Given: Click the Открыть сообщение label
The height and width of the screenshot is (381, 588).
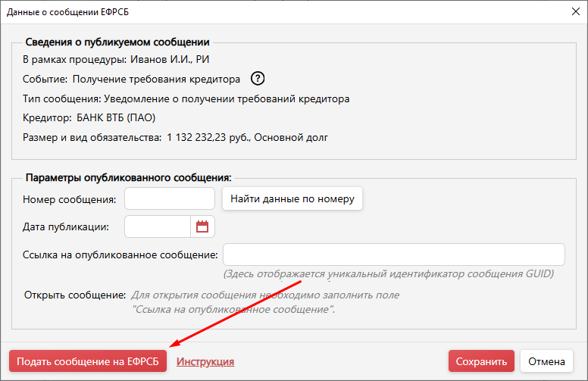Looking at the screenshot, I should (75, 295).
